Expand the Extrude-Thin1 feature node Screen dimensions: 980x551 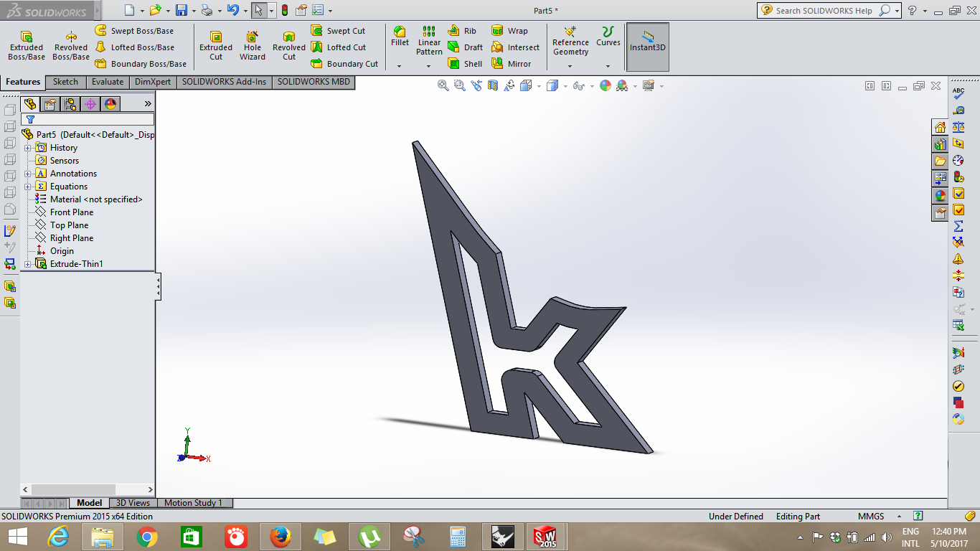point(28,264)
